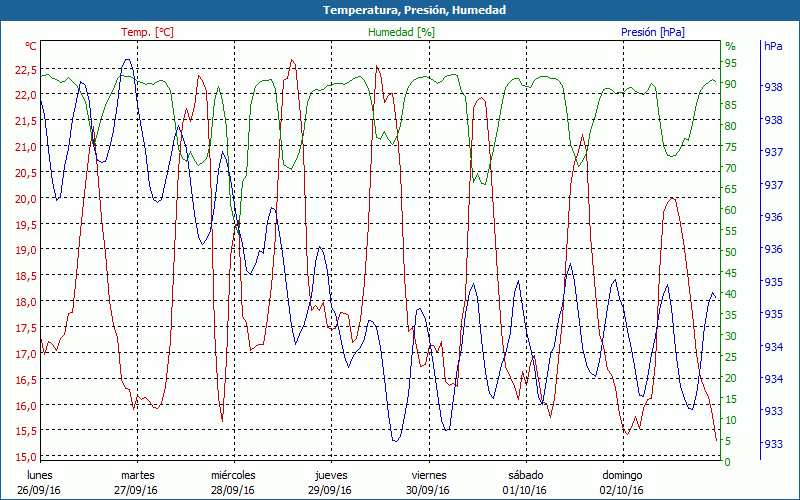Click the 936 tick nearest humidity 60
Image resolution: width=800 pixels, height=500 pixels.
pos(773,217)
